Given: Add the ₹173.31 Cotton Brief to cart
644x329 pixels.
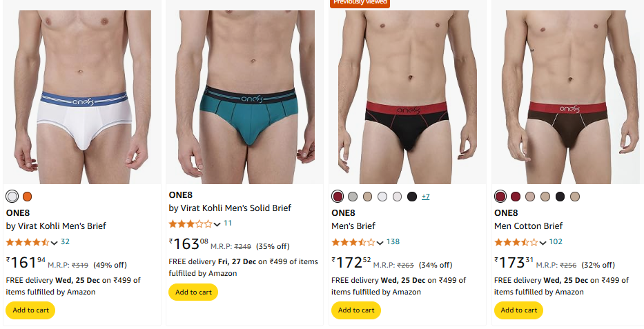Looking at the screenshot, I should click(x=519, y=310).
